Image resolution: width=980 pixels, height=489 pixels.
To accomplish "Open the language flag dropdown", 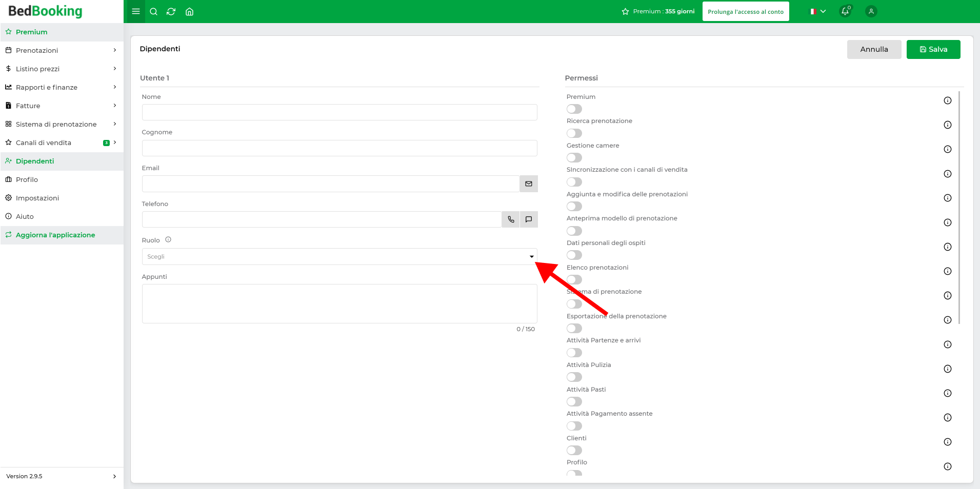I will pyautogui.click(x=818, y=11).
